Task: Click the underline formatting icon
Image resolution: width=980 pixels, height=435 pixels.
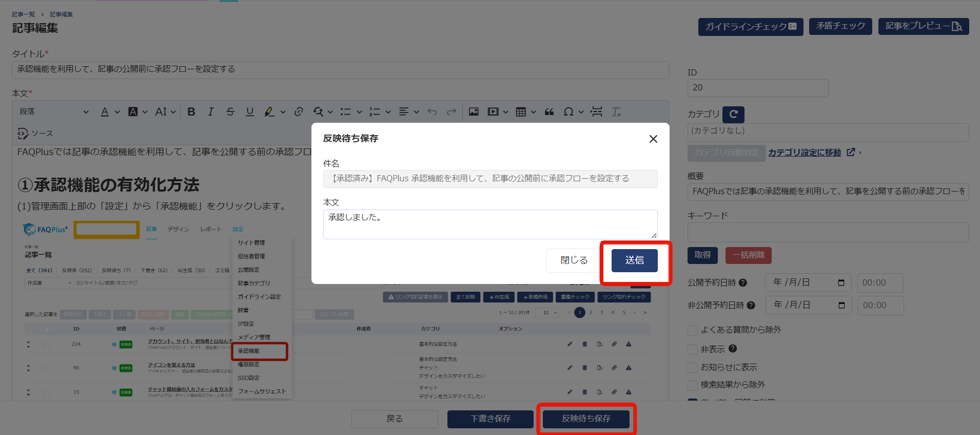Action: click(250, 112)
